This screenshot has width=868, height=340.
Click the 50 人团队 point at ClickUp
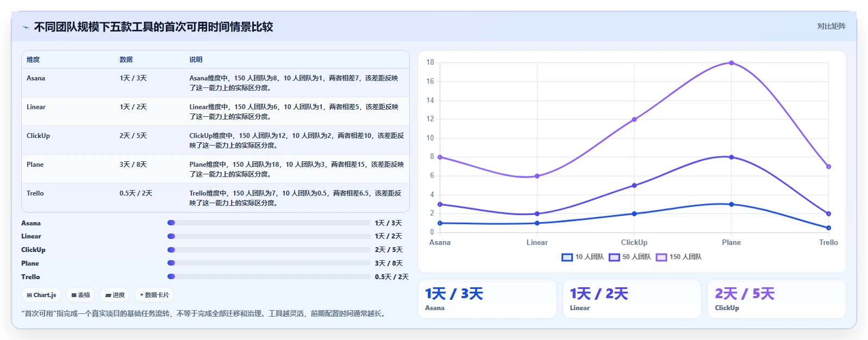(634, 186)
